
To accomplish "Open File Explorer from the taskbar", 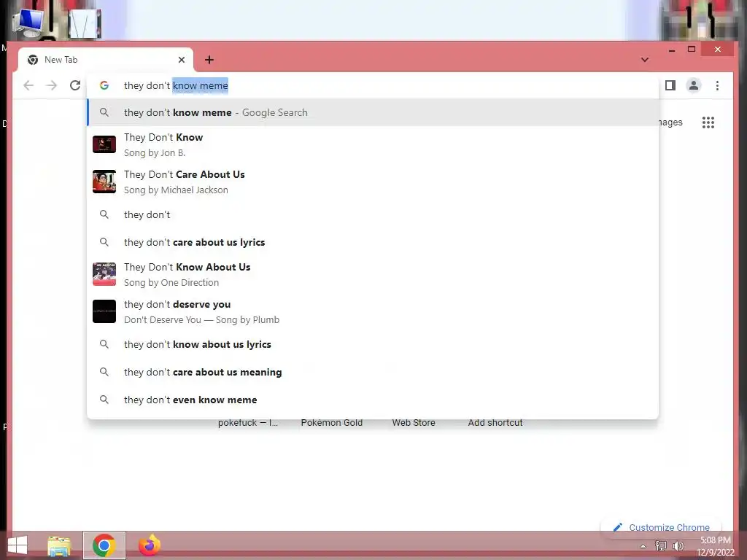I will (x=59, y=545).
